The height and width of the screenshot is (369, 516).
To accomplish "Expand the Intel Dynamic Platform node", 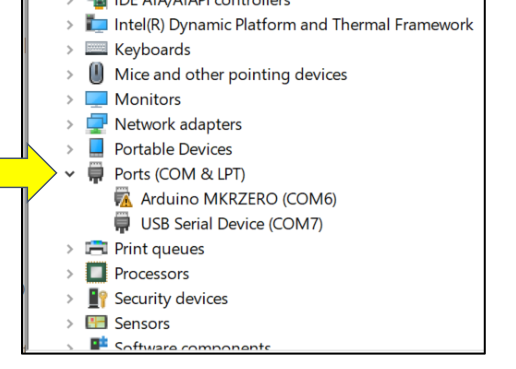I will coord(70,25).
